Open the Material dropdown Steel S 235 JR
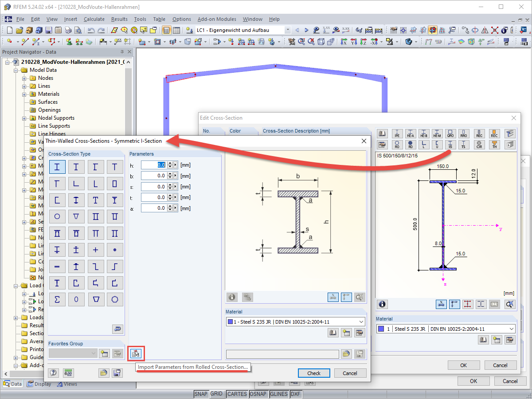This screenshot has width=532, height=399. click(x=295, y=321)
